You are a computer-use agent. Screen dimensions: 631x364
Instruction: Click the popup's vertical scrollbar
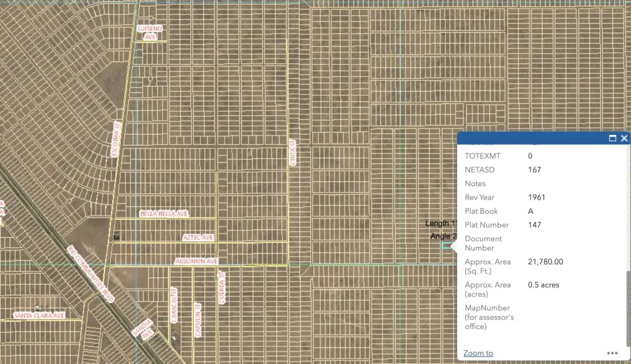628,308
